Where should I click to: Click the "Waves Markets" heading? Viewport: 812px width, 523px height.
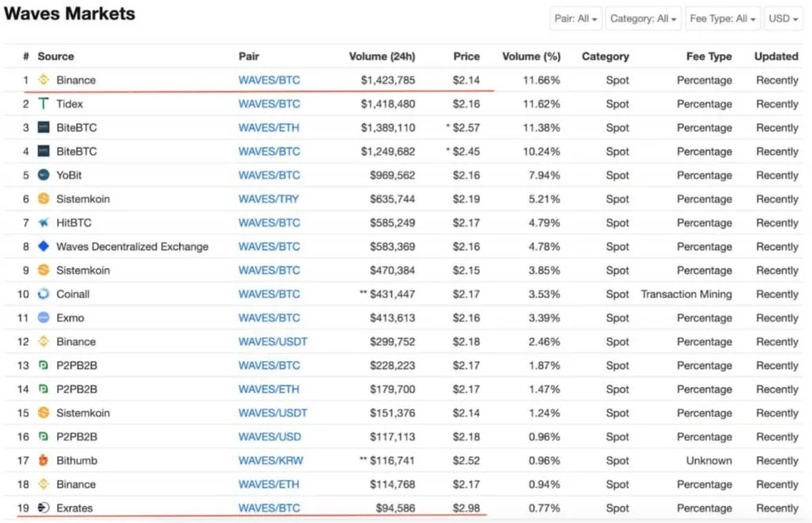(70, 14)
